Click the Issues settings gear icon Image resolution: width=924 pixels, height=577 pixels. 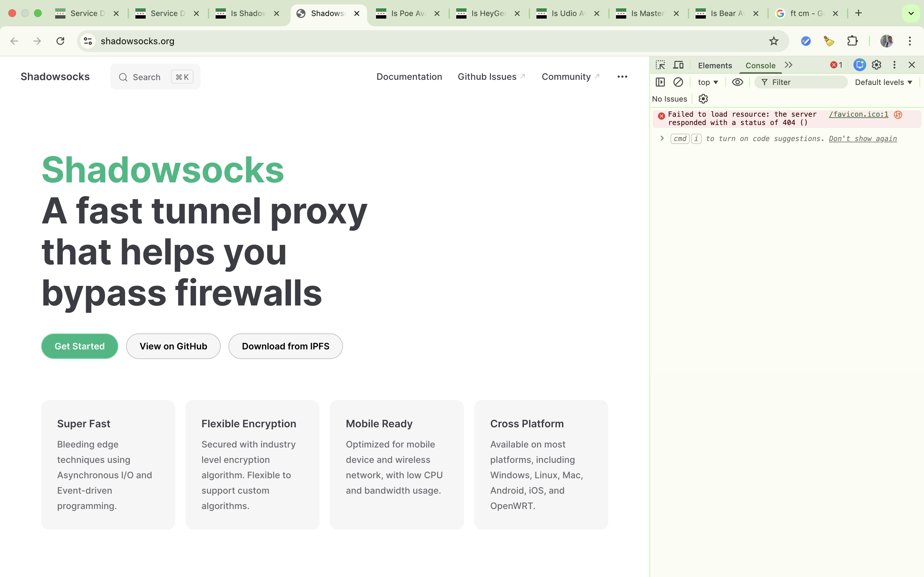(x=703, y=99)
